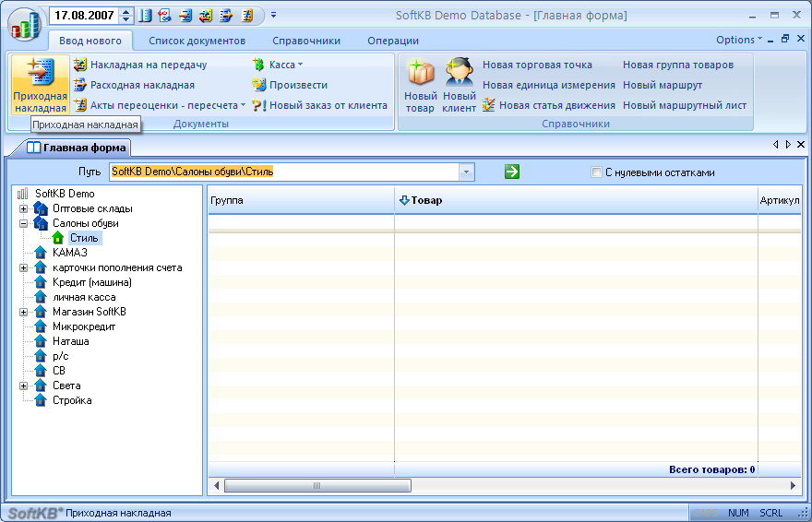The width and height of the screenshot is (812, 522).
Task: Click the Главная форма tab window icon
Action: pos(33,148)
